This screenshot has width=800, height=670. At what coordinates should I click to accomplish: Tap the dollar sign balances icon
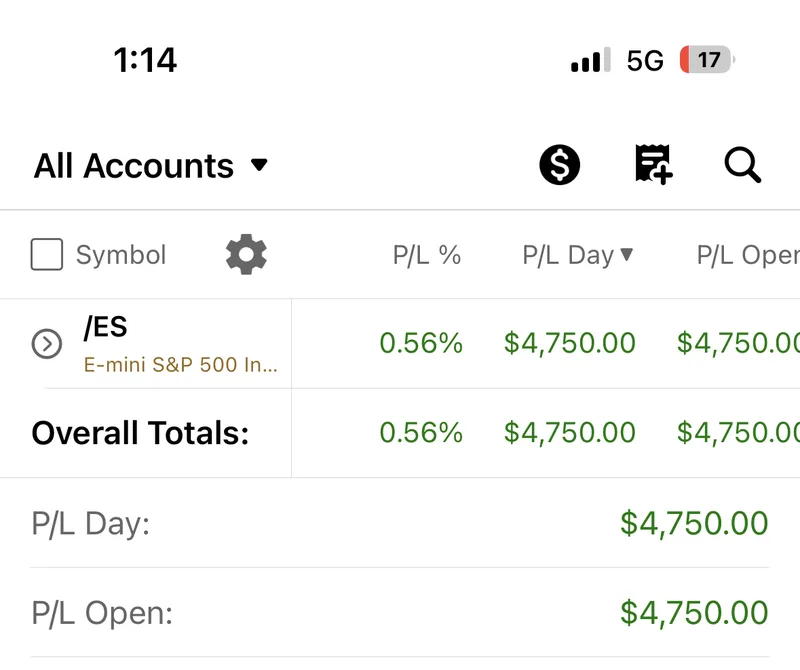pyautogui.click(x=560, y=165)
